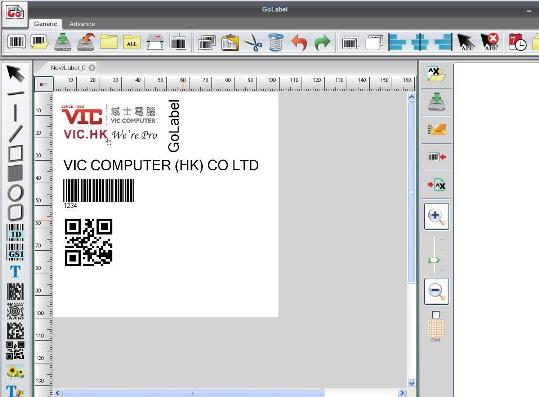
Task: Click the scissors cut icon
Action: [x=253, y=43]
